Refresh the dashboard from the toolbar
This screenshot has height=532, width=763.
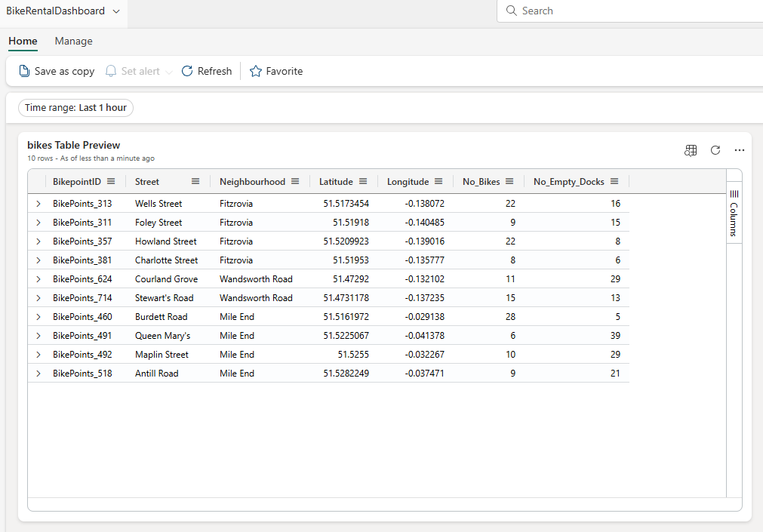207,71
